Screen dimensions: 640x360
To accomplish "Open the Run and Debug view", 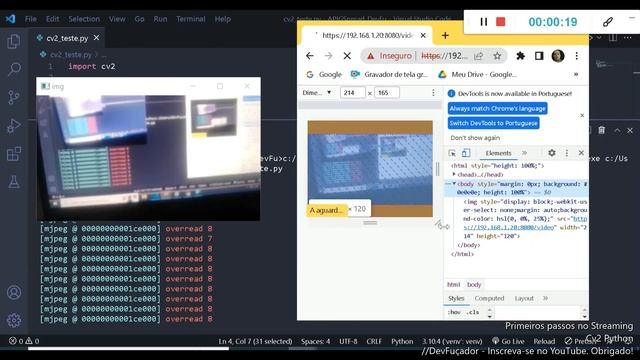I will [14, 126].
